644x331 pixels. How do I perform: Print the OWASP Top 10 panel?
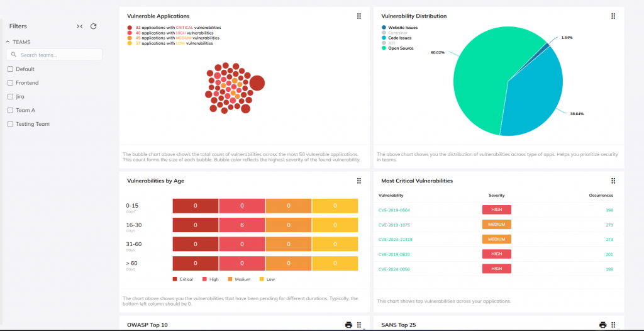[x=348, y=325]
